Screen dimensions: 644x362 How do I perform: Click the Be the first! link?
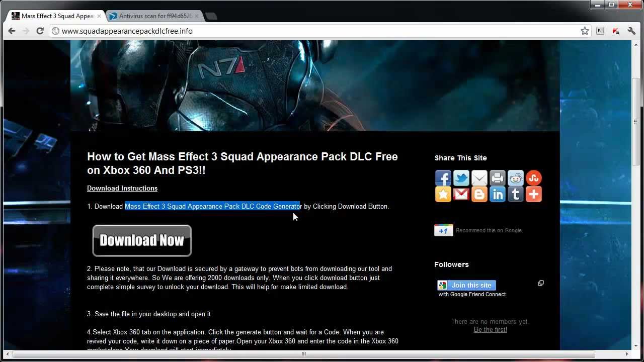click(x=491, y=329)
